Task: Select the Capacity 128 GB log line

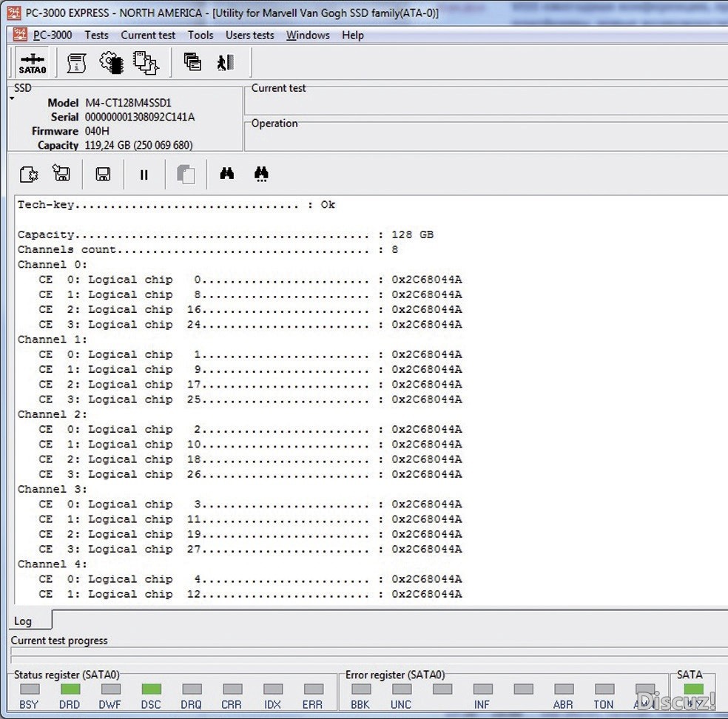Action: click(226, 234)
